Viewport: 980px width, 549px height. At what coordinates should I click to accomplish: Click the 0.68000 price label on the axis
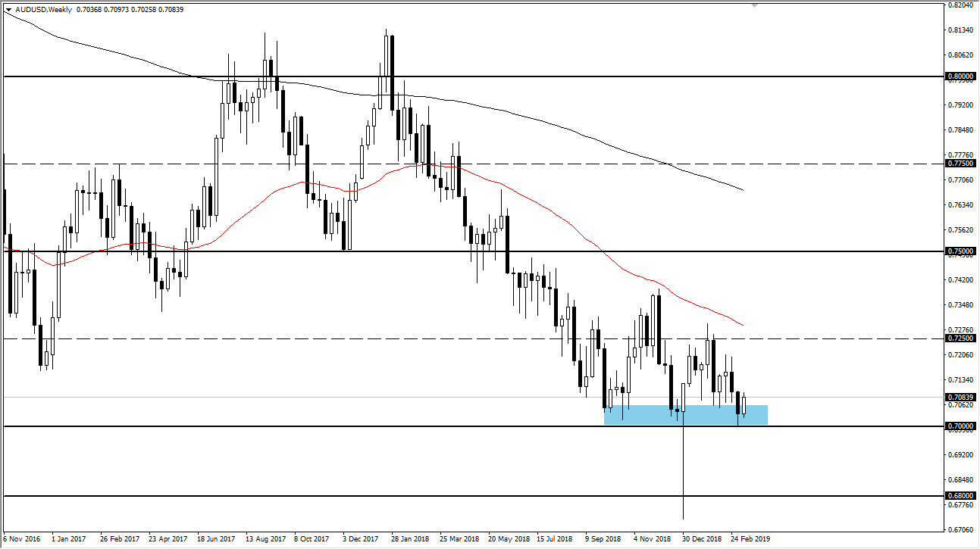pyautogui.click(x=960, y=496)
